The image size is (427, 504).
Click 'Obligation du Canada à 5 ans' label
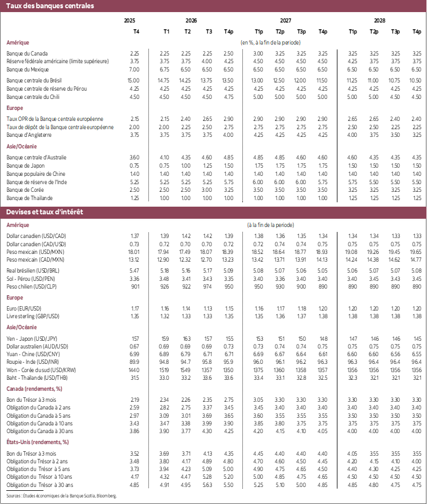[x=38, y=416]
